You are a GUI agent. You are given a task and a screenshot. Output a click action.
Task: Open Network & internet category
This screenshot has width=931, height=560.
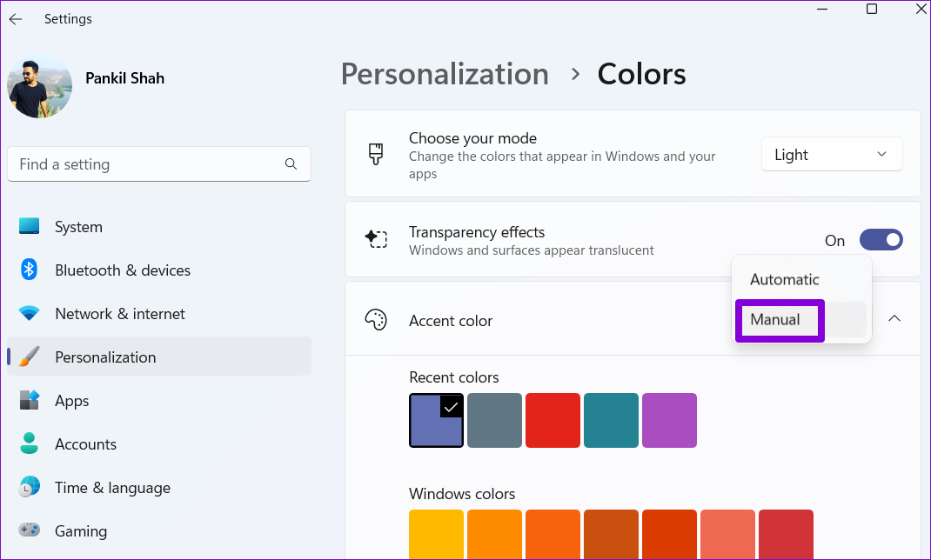(159, 313)
